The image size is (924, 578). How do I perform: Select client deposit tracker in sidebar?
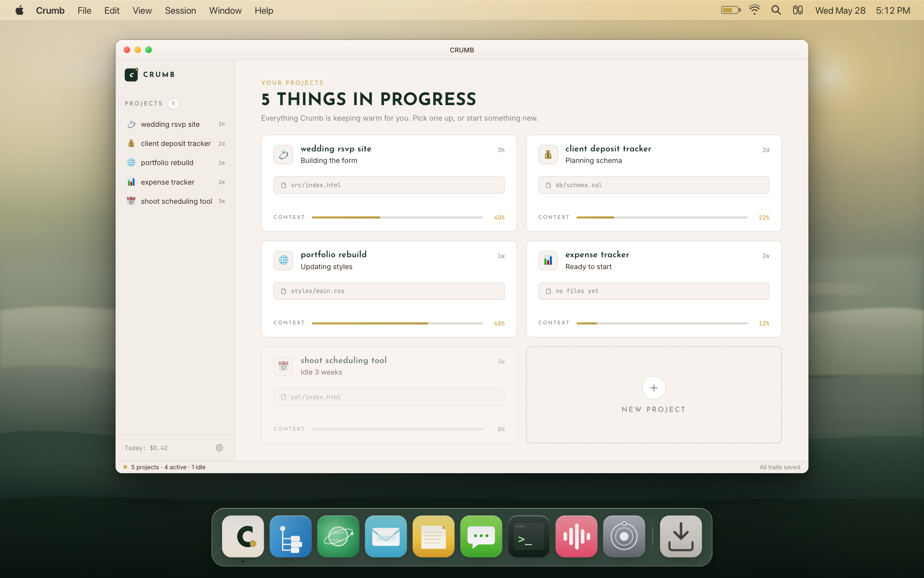pos(175,143)
